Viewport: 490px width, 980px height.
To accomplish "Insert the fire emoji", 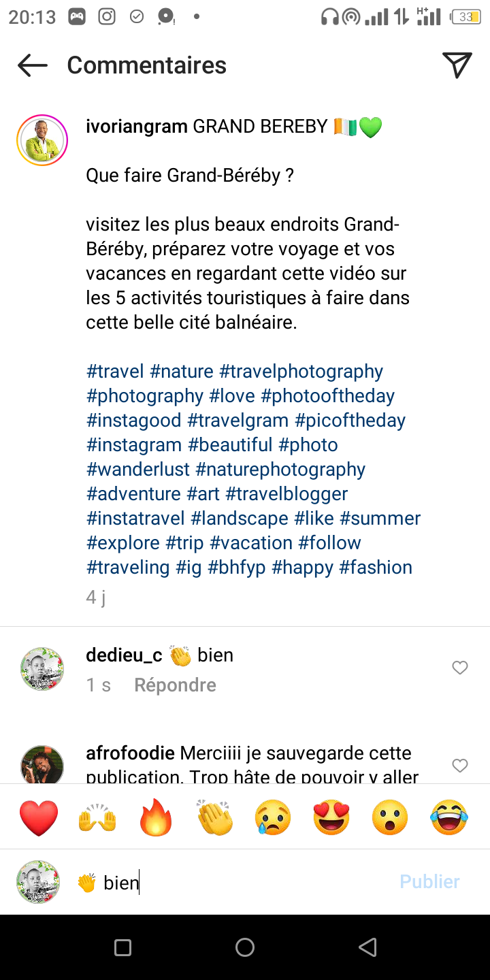I will 156,817.
